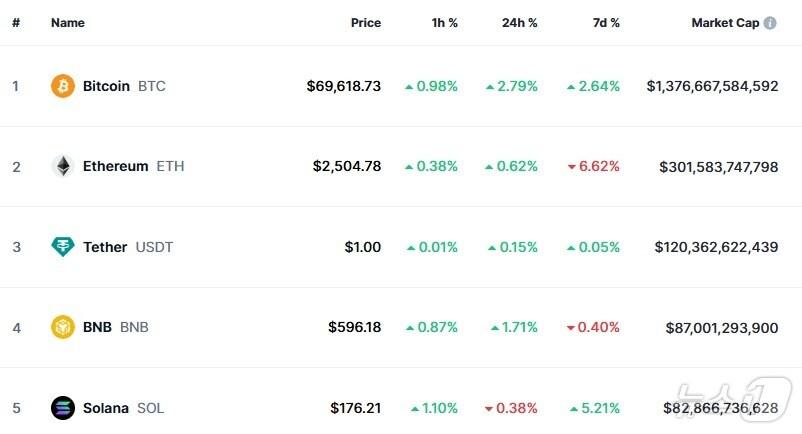Open the Bitcoin coin page link

point(106,86)
